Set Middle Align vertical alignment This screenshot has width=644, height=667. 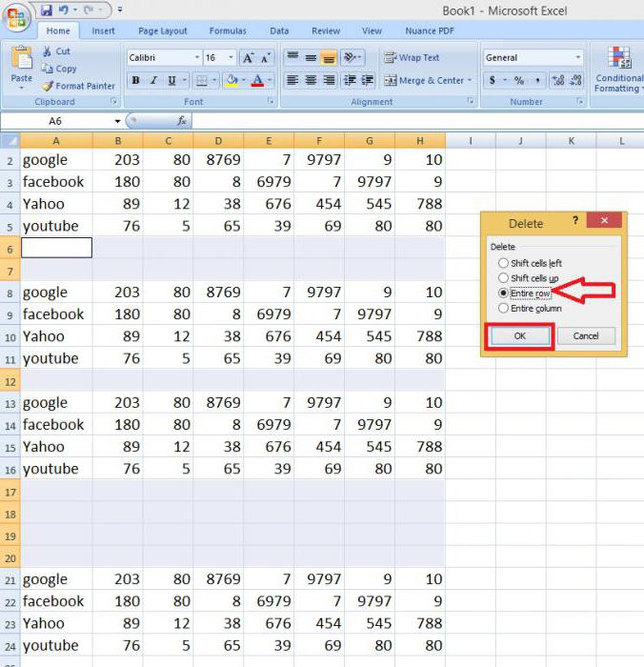[x=311, y=57]
